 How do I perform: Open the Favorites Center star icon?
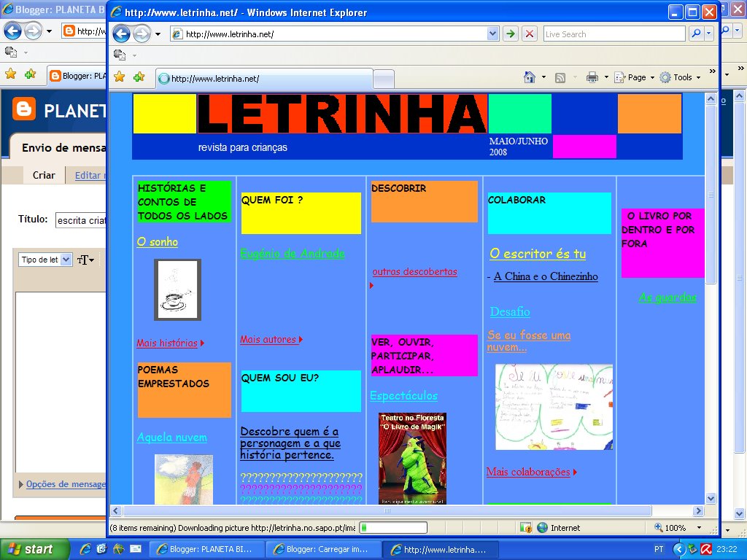(x=120, y=76)
